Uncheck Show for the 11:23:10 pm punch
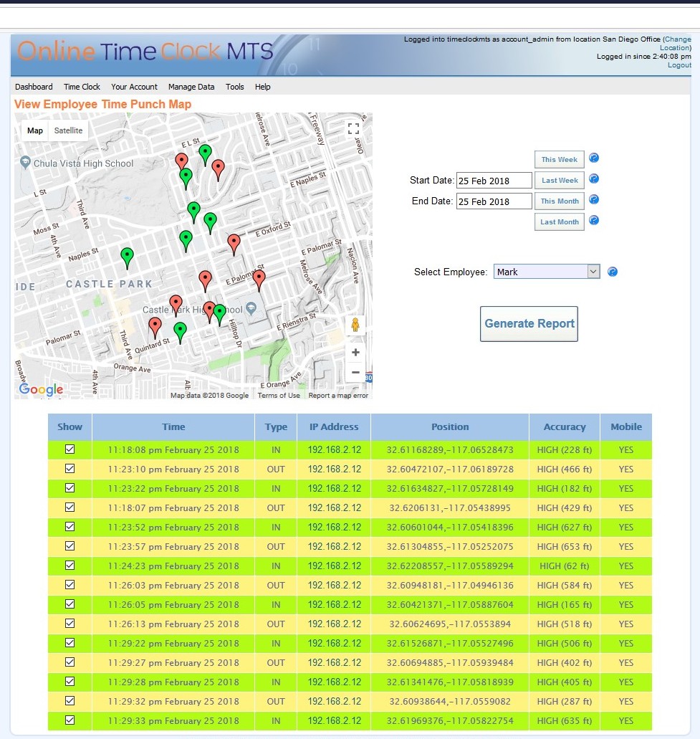 point(69,469)
